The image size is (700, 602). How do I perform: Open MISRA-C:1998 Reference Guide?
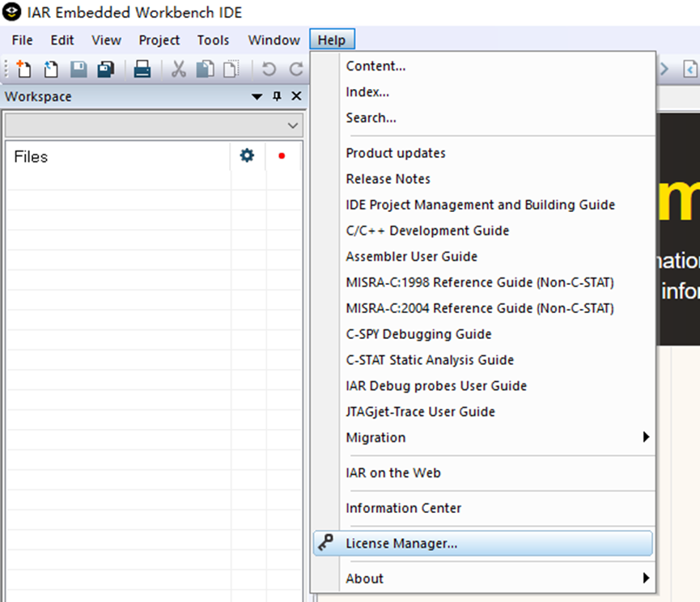point(483,282)
